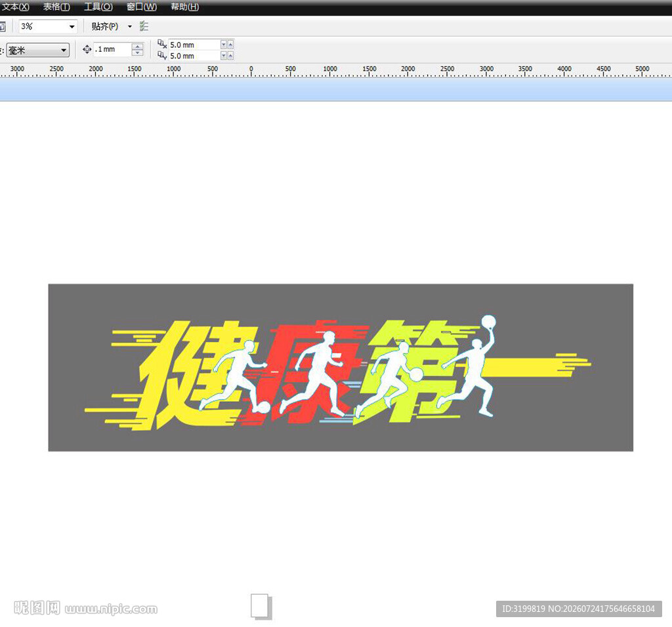Select the yellow 一 speed bar
This screenshot has width=672, height=627.
pos(523,368)
